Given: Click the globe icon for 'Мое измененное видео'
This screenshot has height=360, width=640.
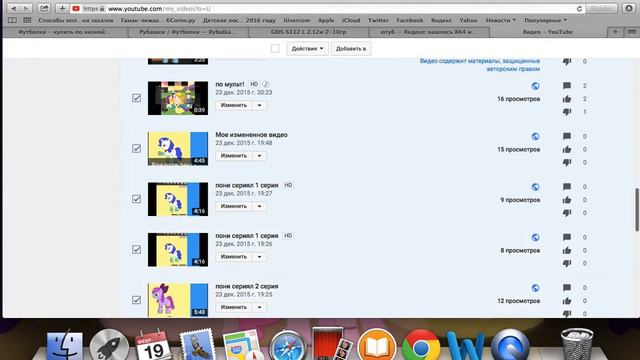Looking at the screenshot, I should [x=536, y=136].
